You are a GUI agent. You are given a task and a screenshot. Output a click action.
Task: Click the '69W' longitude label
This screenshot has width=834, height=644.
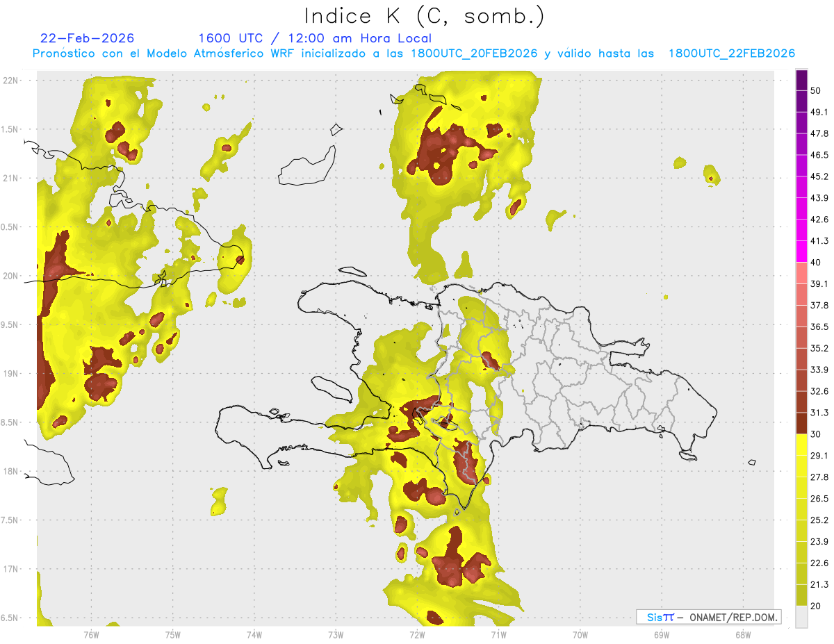coord(662,634)
